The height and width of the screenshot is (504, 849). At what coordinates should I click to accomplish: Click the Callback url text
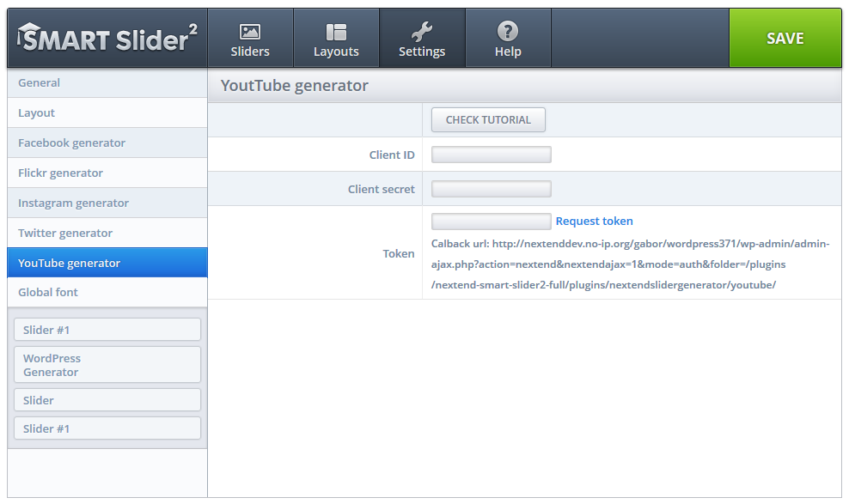[630, 264]
